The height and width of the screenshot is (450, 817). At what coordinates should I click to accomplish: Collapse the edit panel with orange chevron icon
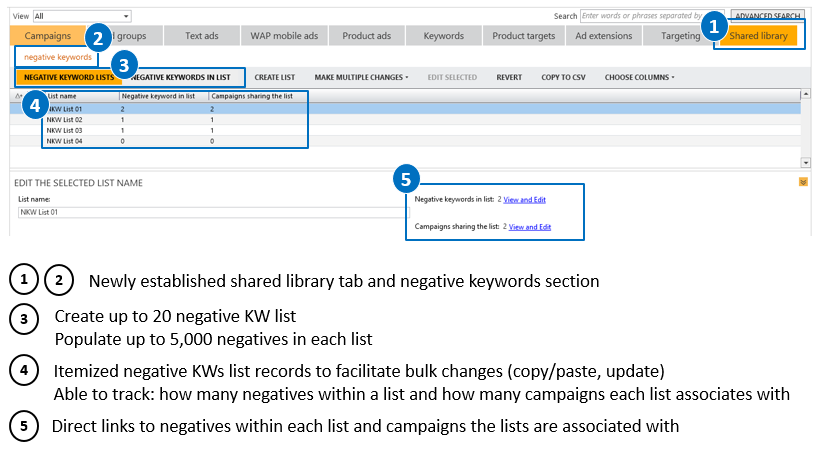point(803,182)
